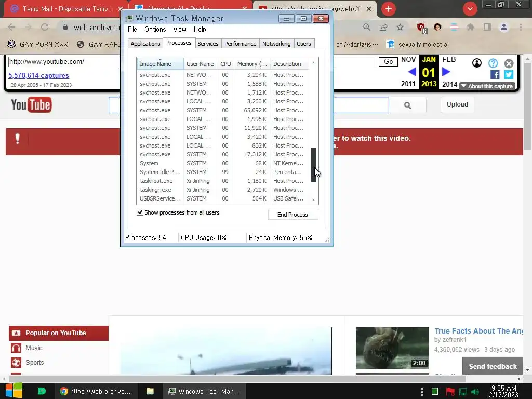Toggle Show processes from all users checkbox

pos(140,212)
